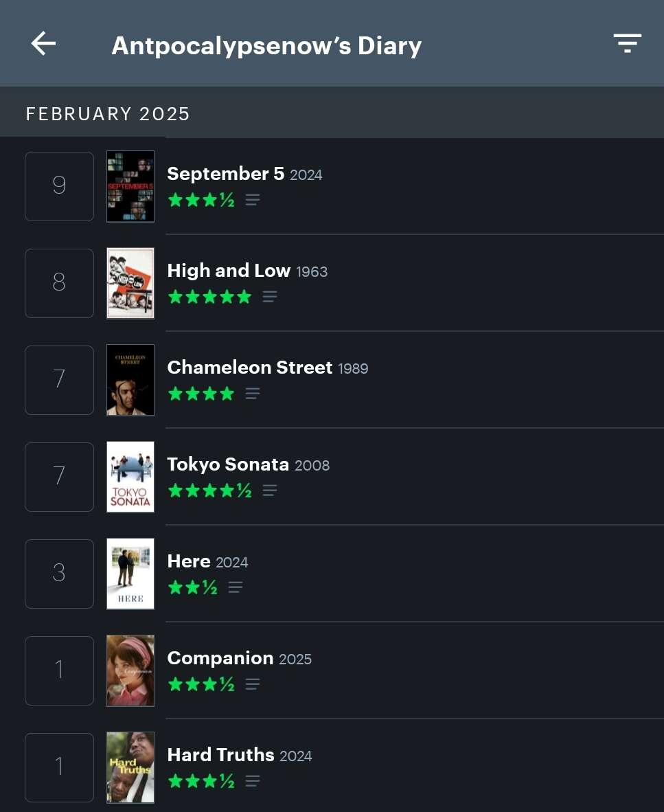Image resolution: width=664 pixels, height=812 pixels.
Task: Open the High and Low poster thumbnail
Action: (x=130, y=283)
